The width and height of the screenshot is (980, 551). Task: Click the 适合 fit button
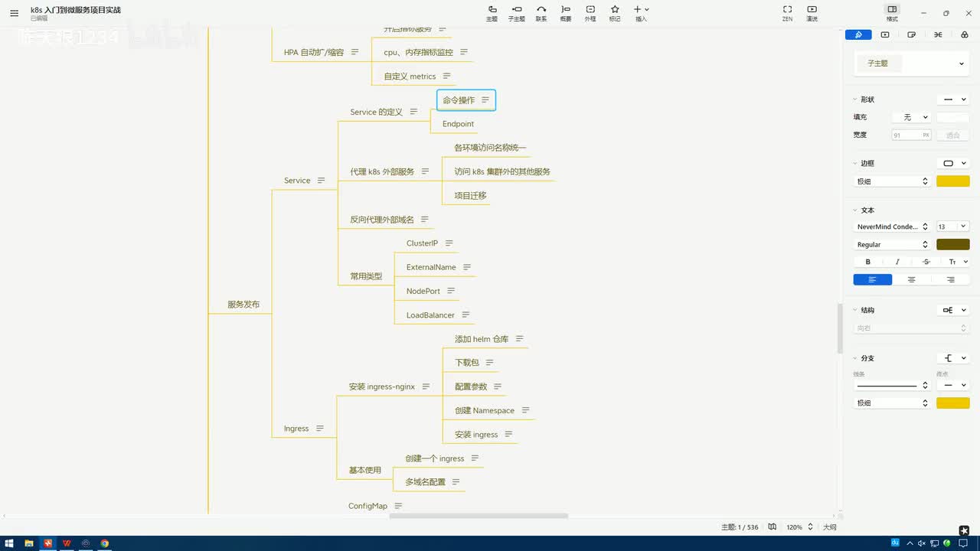(x=953, y=135)
